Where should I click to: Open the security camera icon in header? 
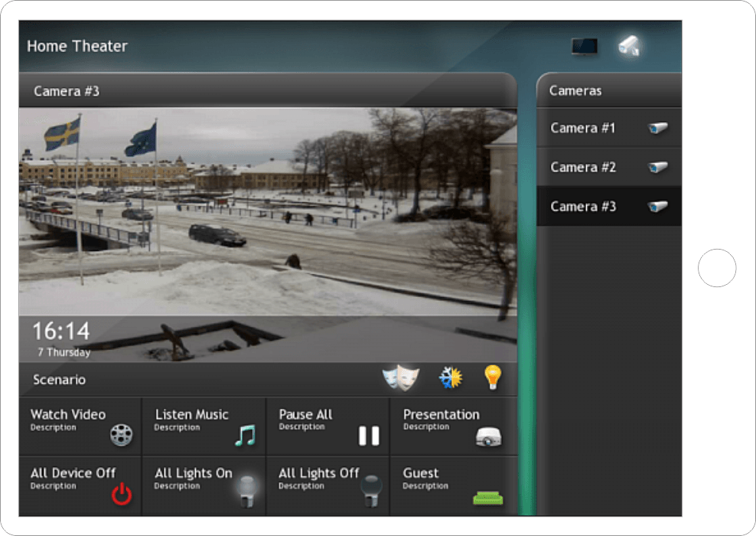click(x=629, y=46)
